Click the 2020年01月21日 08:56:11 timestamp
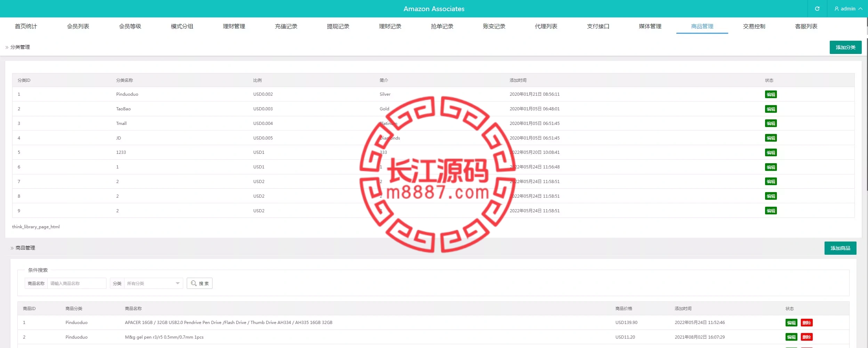The height and width of the screenshot is (348, 868). coord(535,94)
